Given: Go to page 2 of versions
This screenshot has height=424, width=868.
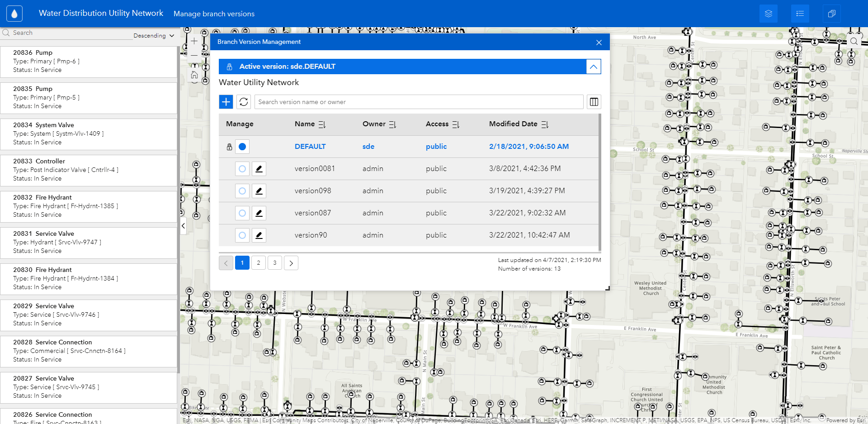Looking at the screenshot, I should coord(258,262).
